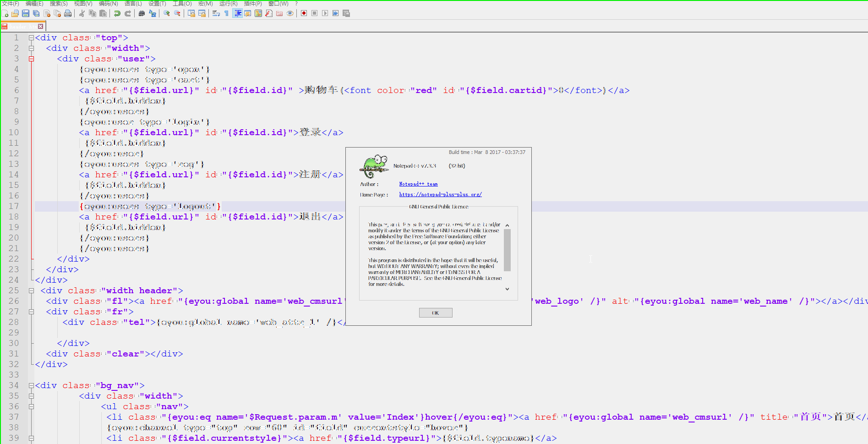Viewport: 868px width, 444px height.
Task: Open the Function List panel icon
Action: (269, 13)
